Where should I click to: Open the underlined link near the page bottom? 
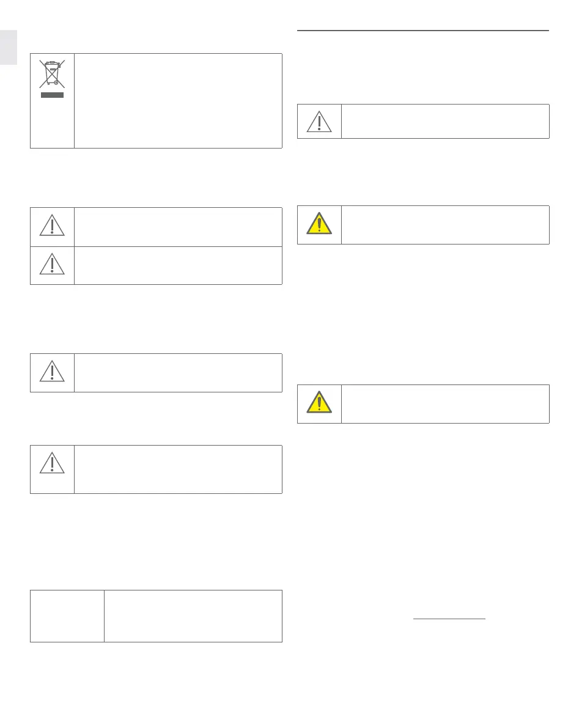449,619
